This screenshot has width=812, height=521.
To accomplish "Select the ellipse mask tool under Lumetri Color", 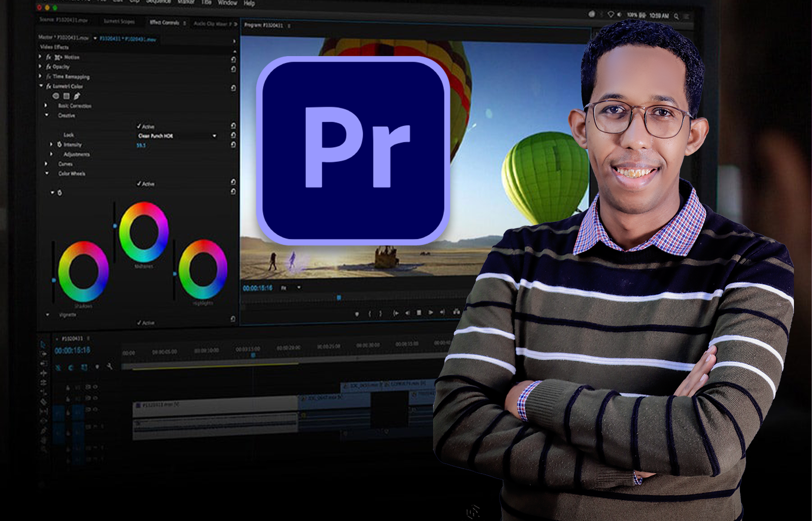I will (56, 96).
